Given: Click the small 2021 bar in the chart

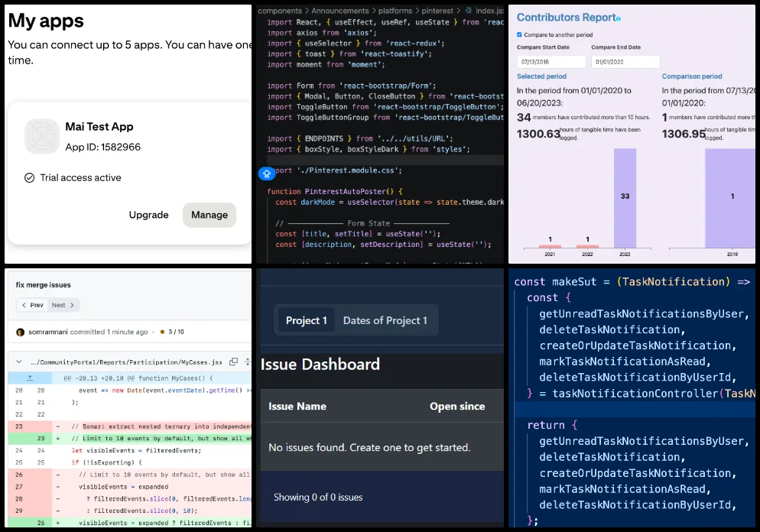Looking at the screenshot, I should (x=550, y=246).
